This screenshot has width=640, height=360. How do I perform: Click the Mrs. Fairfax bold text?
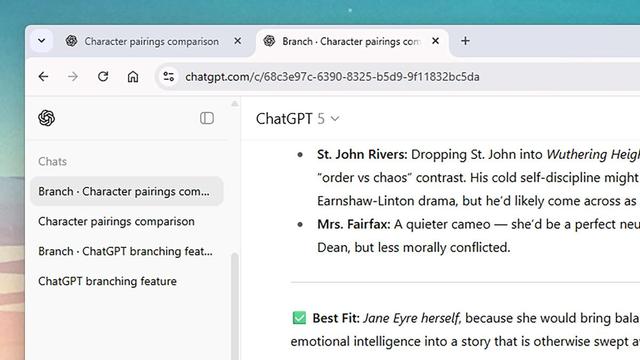[x=353, y=224]
